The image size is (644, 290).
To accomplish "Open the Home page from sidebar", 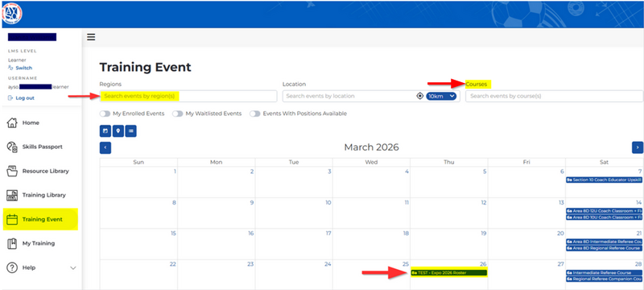I will (x=31, y=122).
